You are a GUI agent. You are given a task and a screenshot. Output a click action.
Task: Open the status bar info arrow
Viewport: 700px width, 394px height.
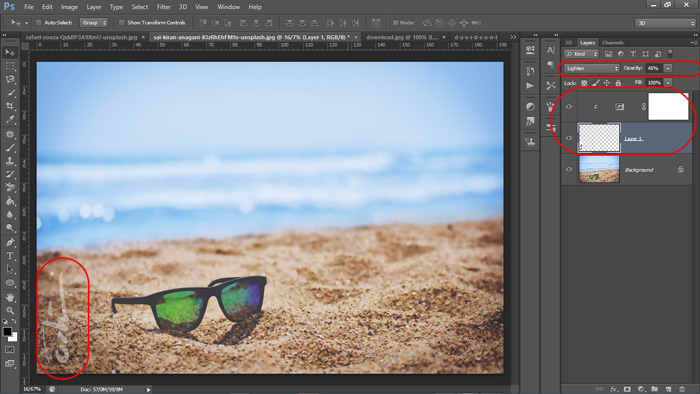pos(149,390)
